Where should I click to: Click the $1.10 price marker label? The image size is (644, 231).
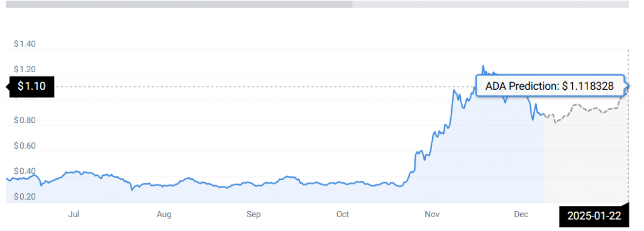tap(31, 87)
